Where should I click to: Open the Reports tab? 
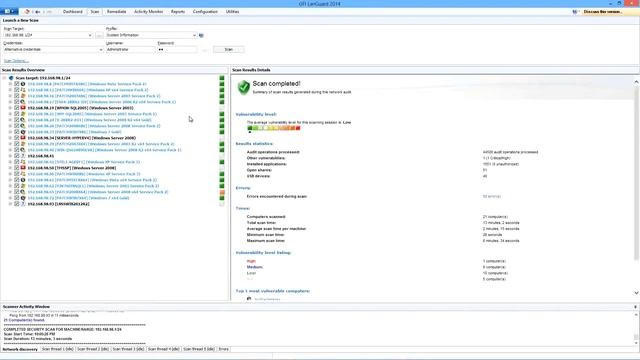[178, 12]
